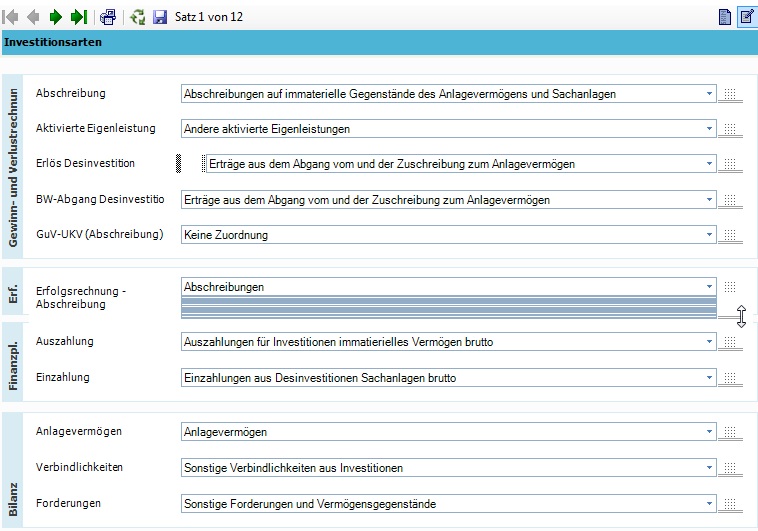
Task: Click the Einzahlung row label
Action: 63,377
